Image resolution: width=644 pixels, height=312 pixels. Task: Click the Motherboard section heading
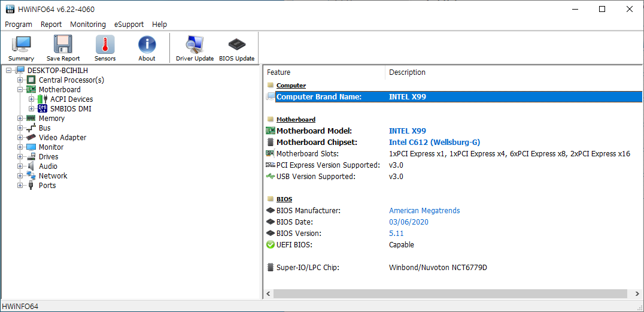coord(296,119)
